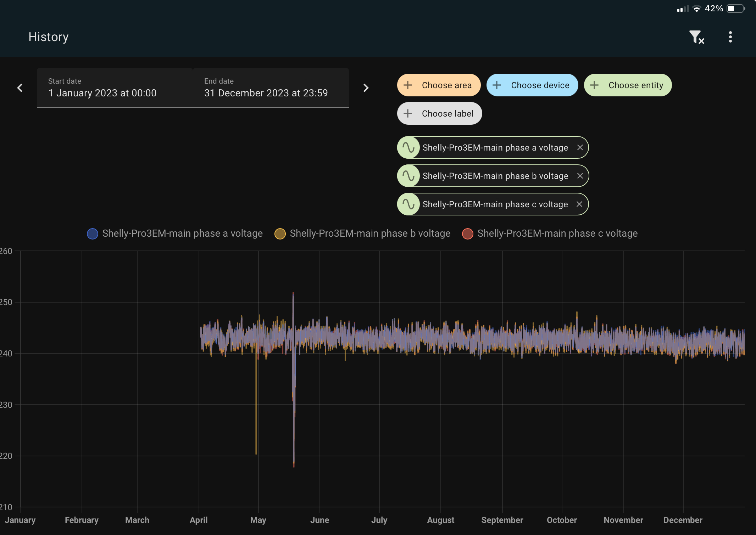Click the 42% battery percentage text
The width and height of the screenshot is (756, 535).
(x=714, y=9)
